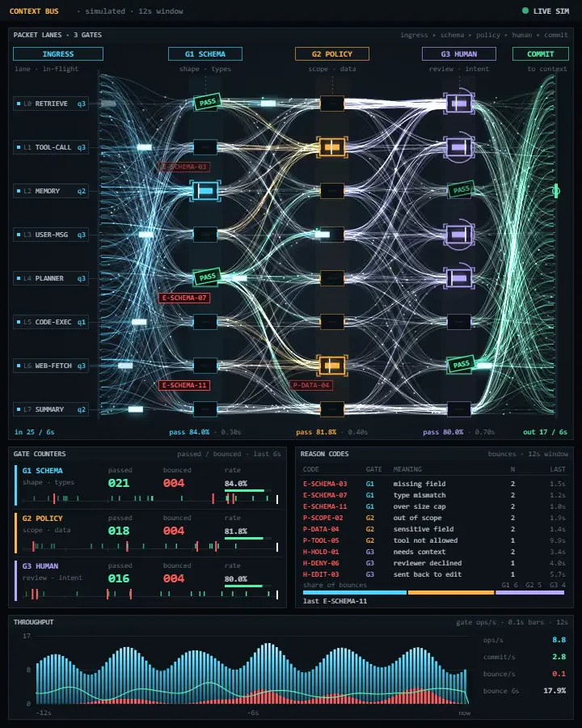Toggle the L4 PLANNER lane square

(19, 278)
